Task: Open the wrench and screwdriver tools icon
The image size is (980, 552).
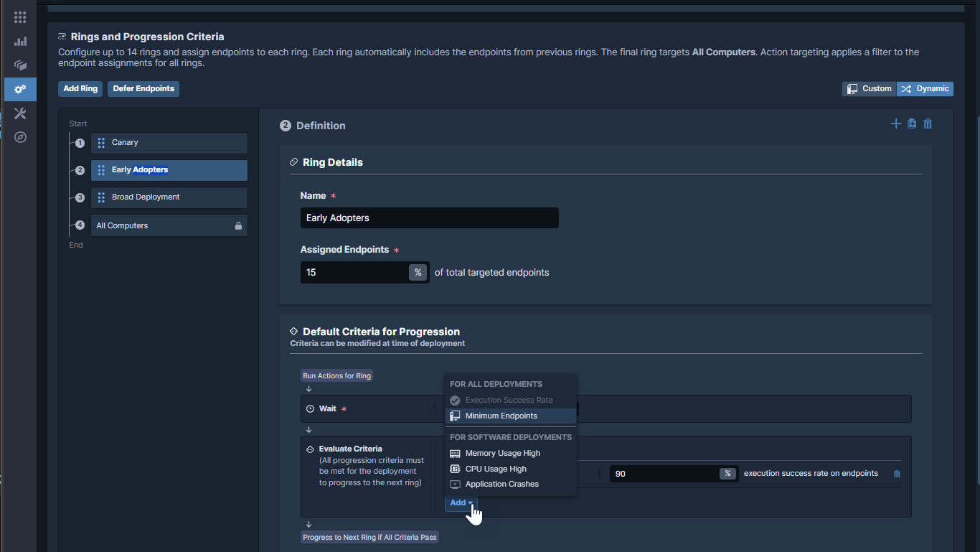Action: 20,113
